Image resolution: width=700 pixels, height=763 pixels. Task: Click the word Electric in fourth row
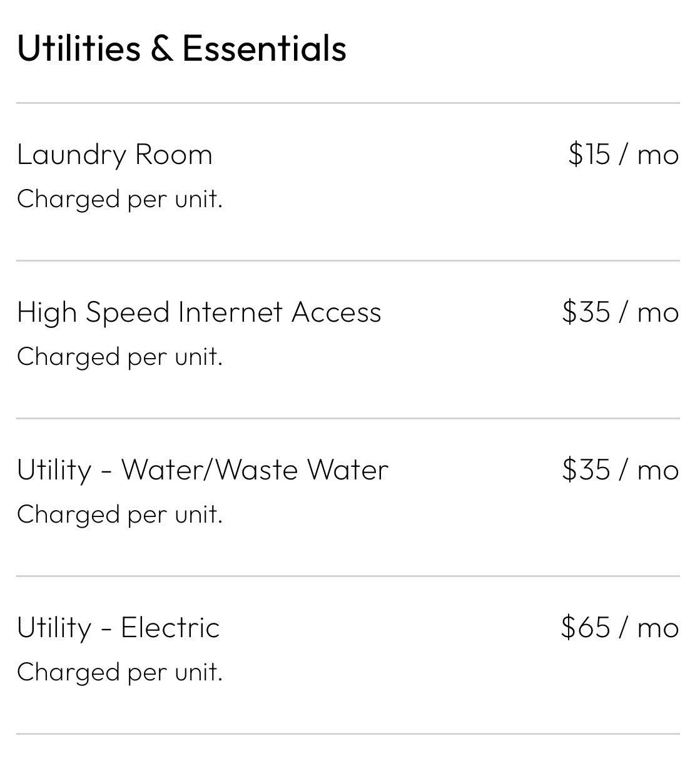170,627
